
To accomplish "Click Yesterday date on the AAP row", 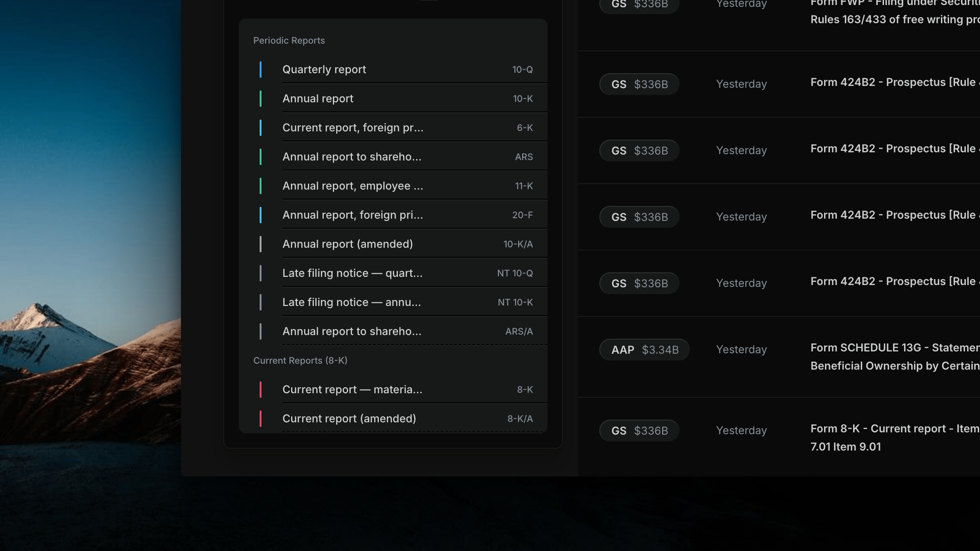I will tap(741, 350).
